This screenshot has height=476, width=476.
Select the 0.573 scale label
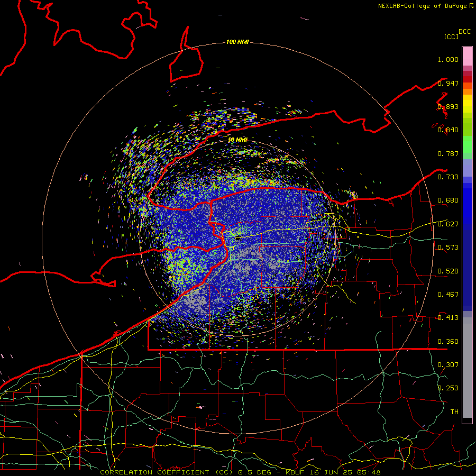(448, 248)
